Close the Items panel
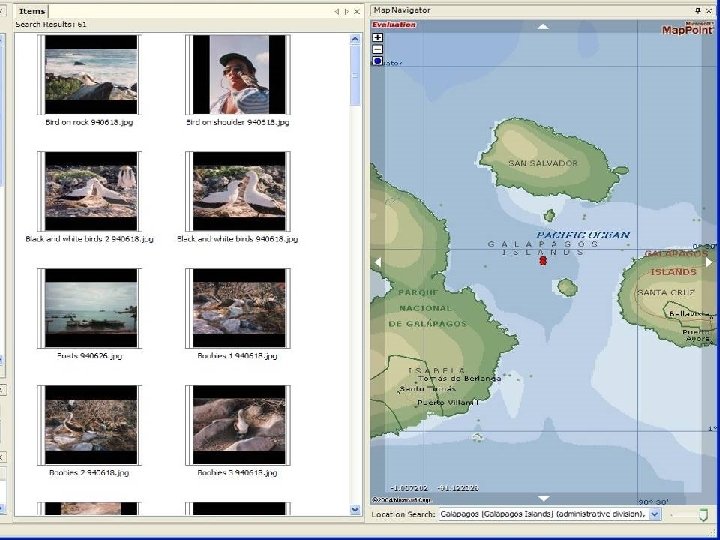 click(357, 11)
